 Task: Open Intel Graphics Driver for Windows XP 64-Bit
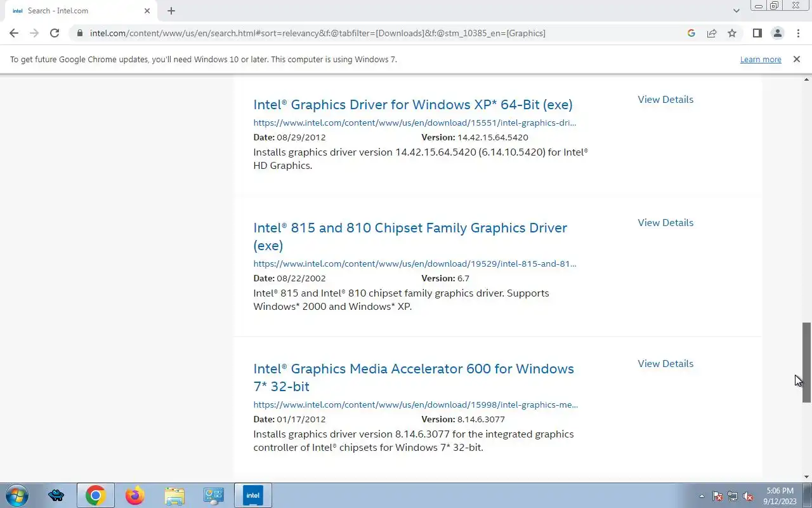413,105
